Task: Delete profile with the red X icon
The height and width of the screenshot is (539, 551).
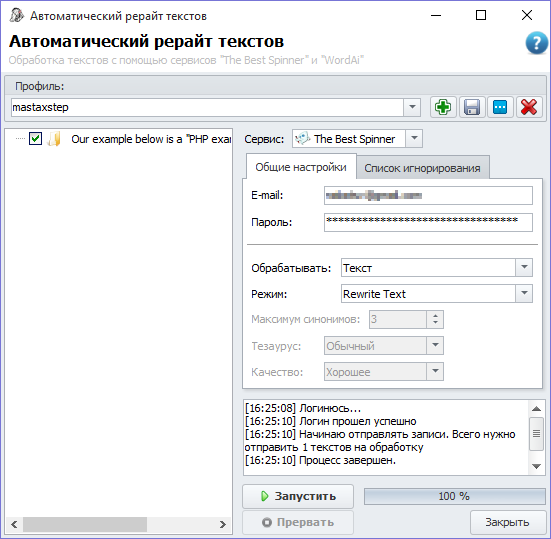Action: click(x=529, y=107)
